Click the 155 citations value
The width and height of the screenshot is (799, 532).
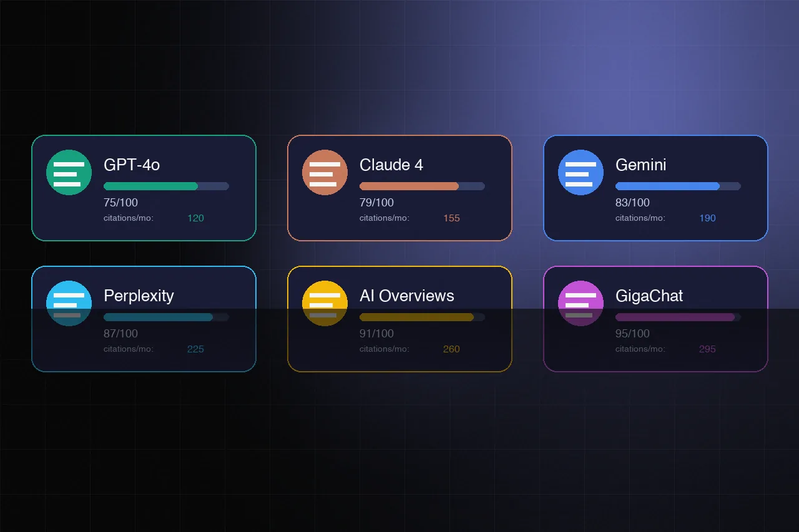[451, 218]
